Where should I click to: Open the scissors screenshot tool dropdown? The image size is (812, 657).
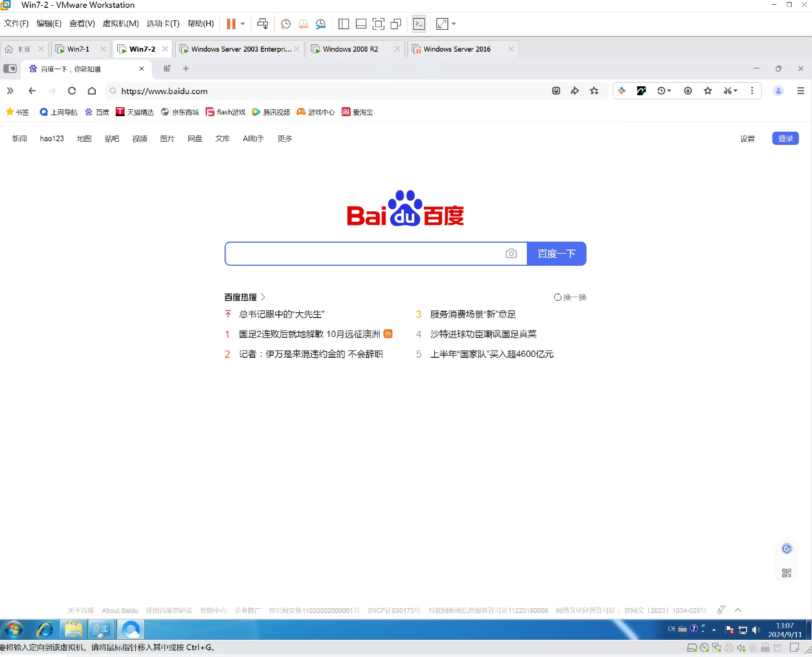click(x=730, y=90)
